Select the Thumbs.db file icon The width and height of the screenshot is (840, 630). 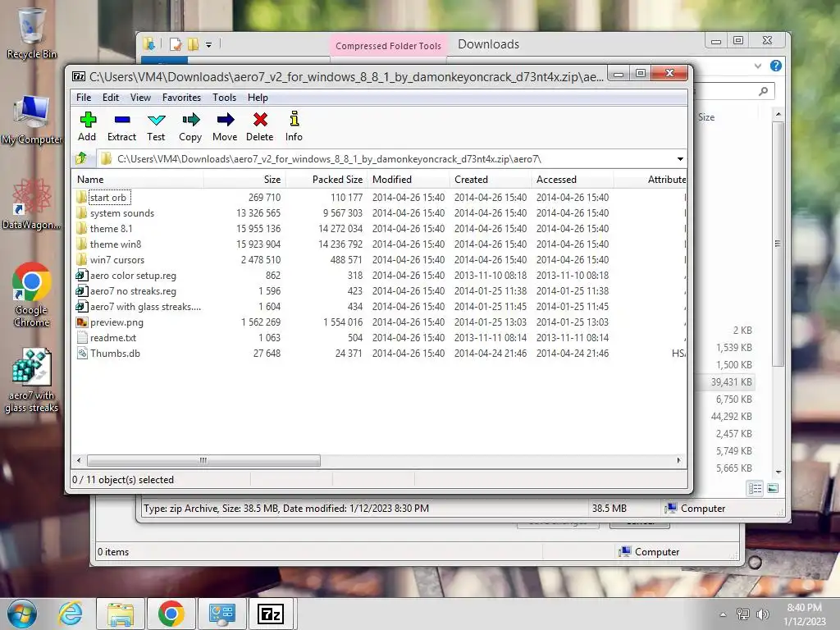pos(81,353)
